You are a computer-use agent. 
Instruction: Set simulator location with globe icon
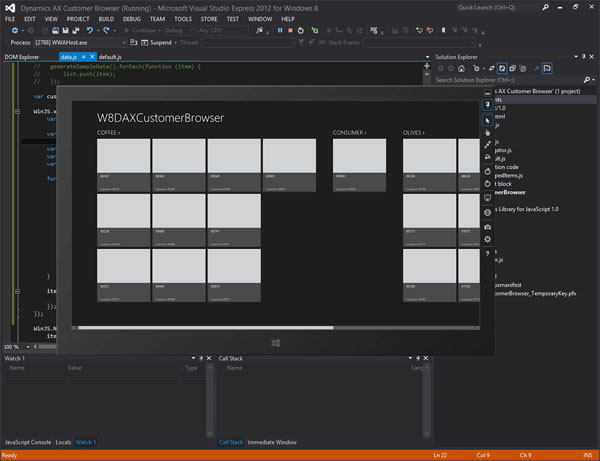(x=488, y=212)
